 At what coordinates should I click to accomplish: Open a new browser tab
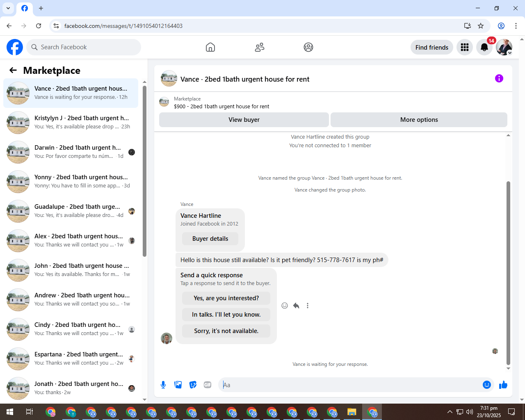(41, 8)
